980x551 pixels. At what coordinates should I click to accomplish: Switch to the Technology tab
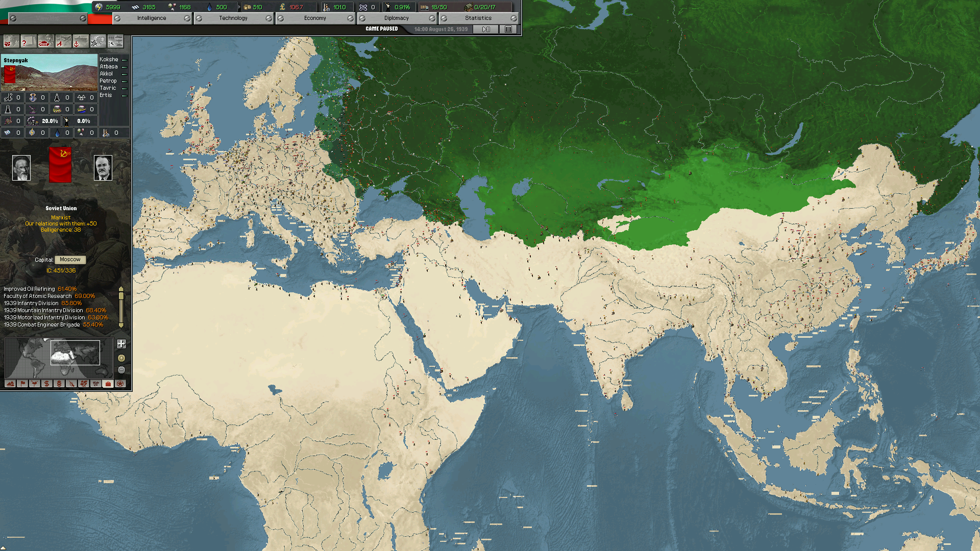click(233, 18)
